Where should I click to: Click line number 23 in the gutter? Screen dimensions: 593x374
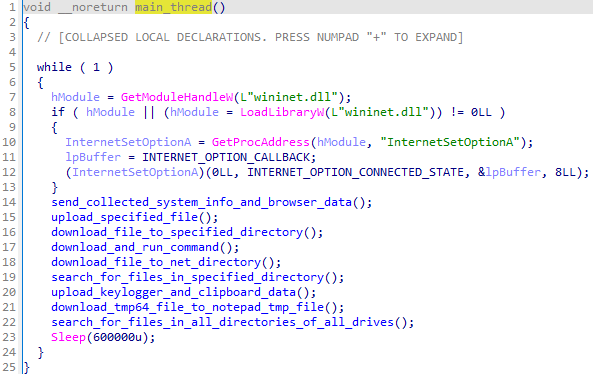(9, 337)
